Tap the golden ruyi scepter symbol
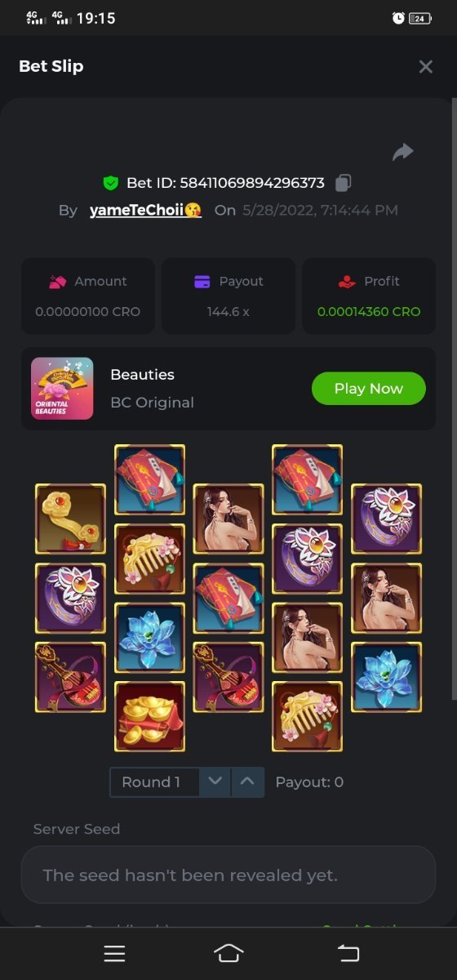457x980 pixels. (x=70, y=519)
